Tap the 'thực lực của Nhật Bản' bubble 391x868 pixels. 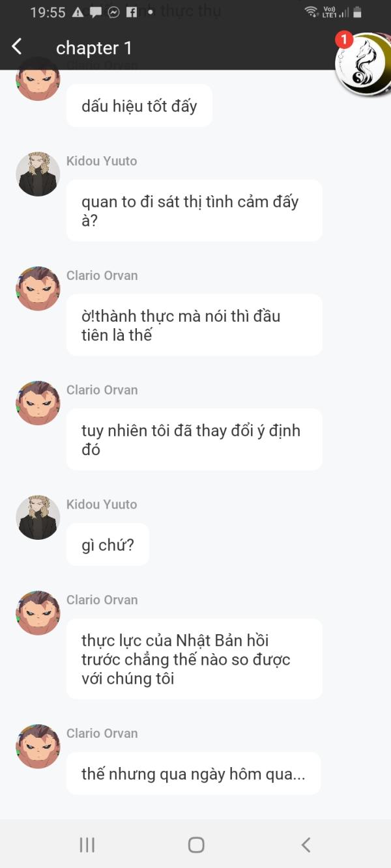click(x=194, y=659)
